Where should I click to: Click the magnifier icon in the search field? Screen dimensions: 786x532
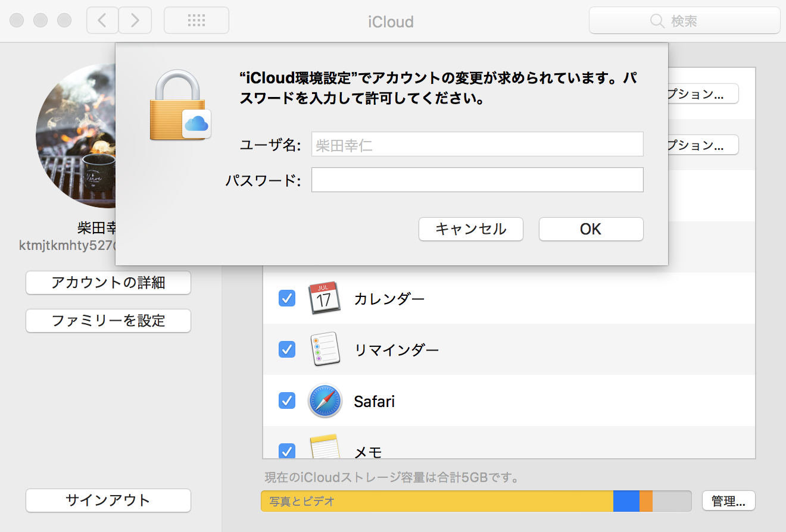[657, 21]
